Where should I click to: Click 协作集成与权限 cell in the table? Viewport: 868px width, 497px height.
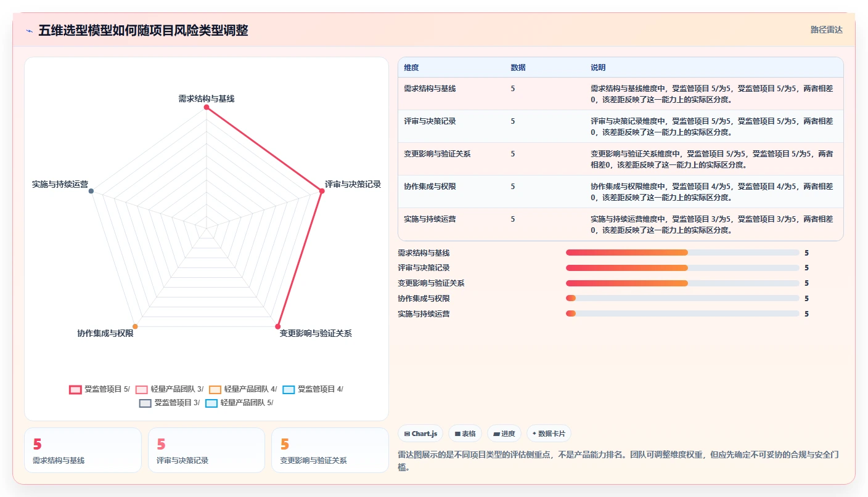pos(430,187)
